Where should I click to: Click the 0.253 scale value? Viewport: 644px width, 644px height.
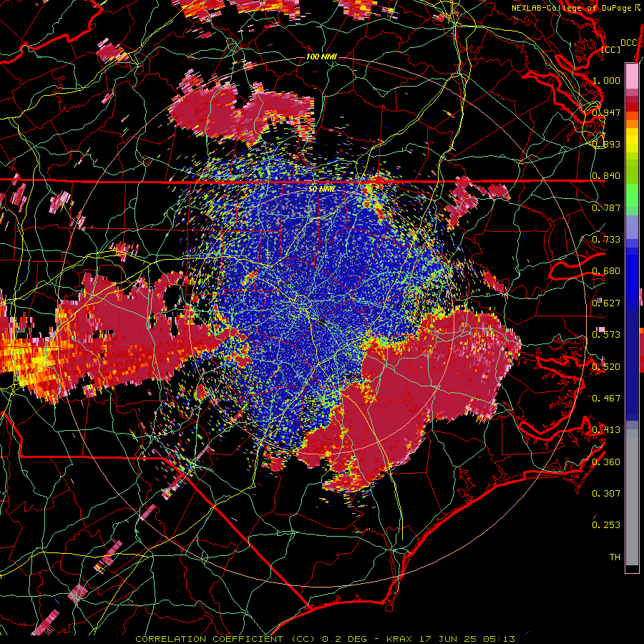click(x=606, y=525)
